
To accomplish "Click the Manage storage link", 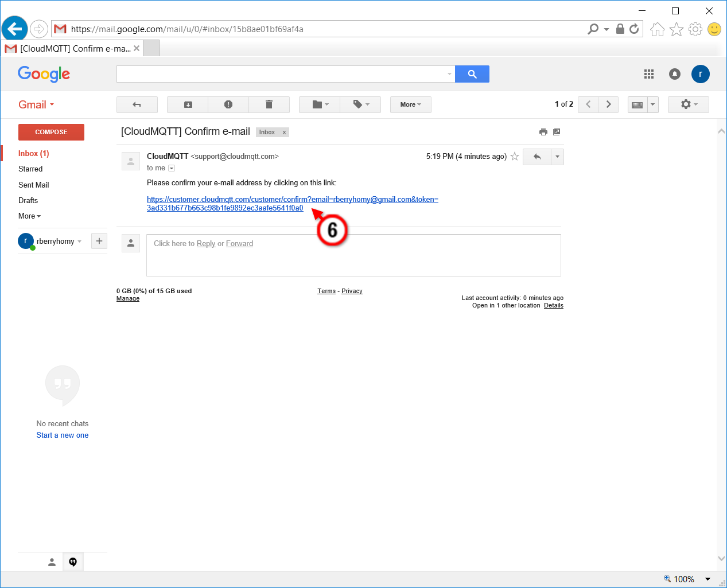I will [x=128, y=298].
